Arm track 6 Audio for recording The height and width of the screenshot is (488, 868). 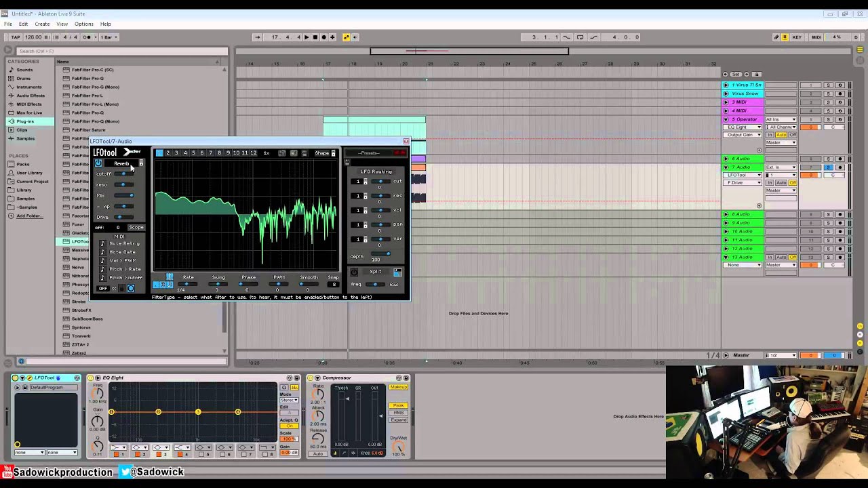[x=840, y=159]
